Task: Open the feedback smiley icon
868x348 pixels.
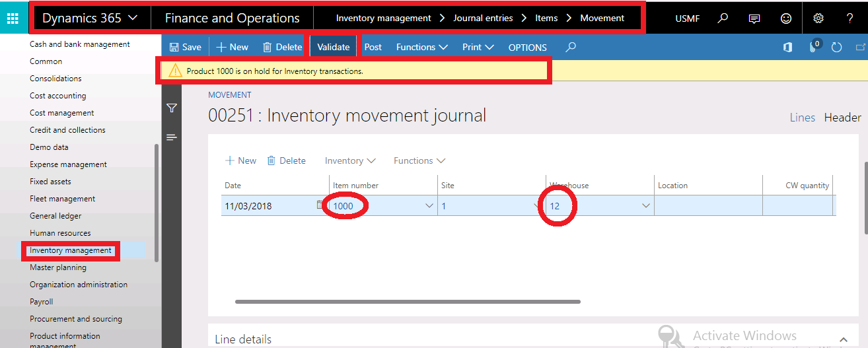Action: (786, 18)
